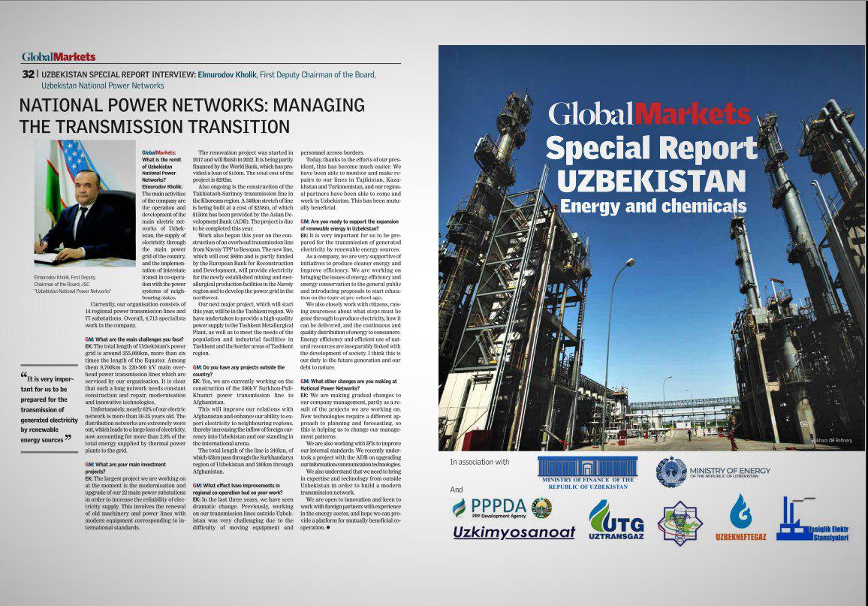
Task: Click 'First Deputy Chairman of the Board' in the header
Action: [318, 74]
